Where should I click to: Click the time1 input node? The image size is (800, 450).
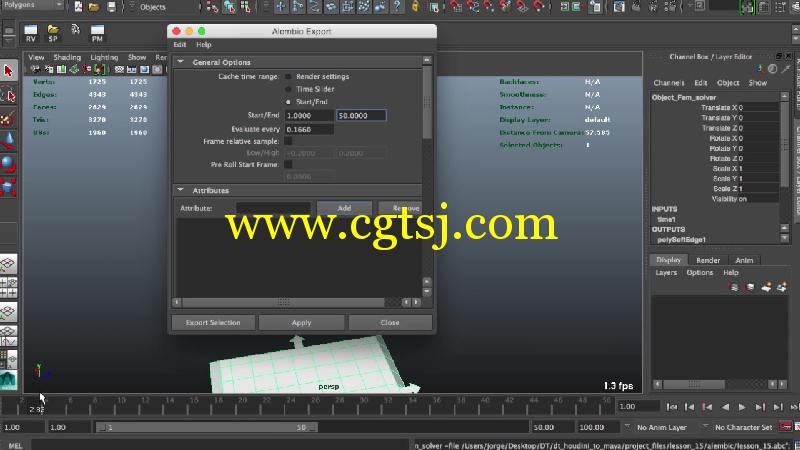click(x=666, y=219)
